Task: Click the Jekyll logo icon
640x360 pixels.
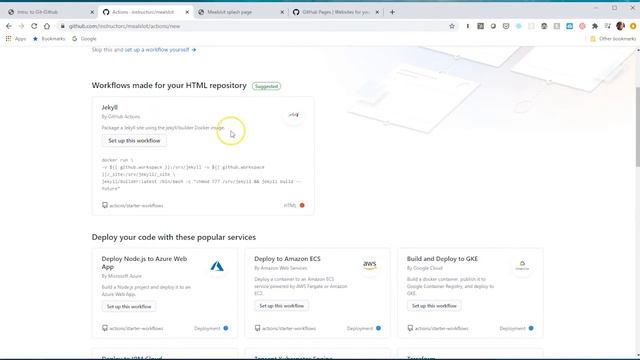Action: (293, 115)
